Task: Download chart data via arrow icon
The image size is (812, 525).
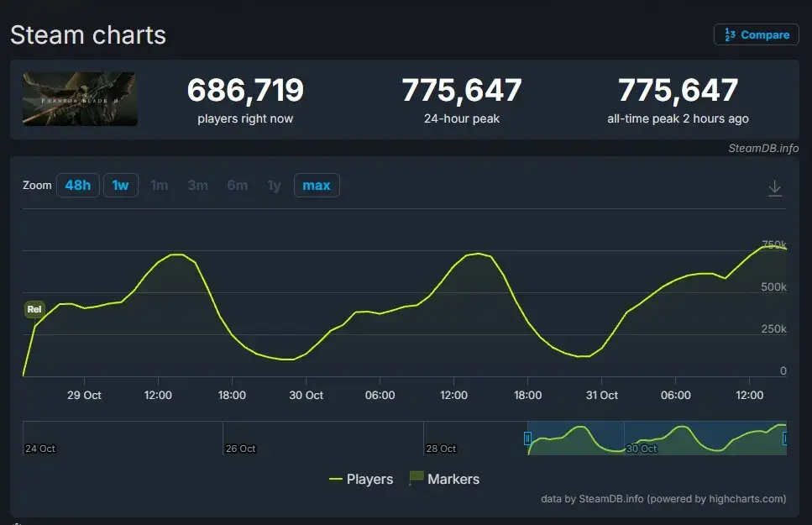Action: pyautogui.click(x=775, y=187)
